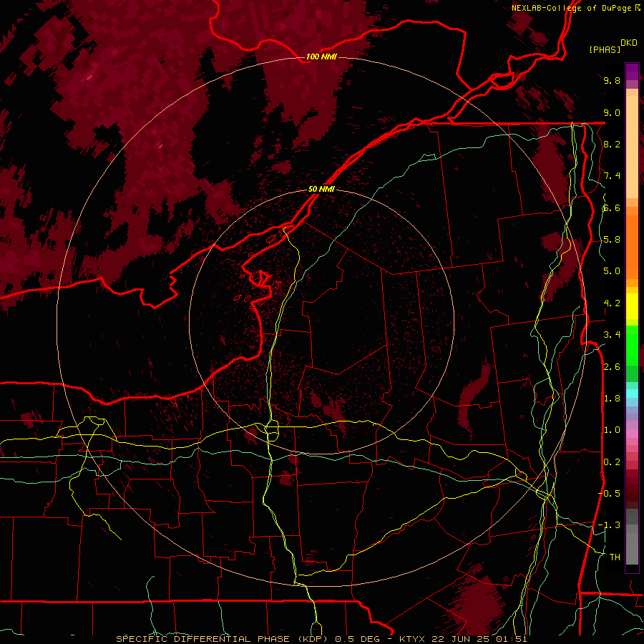Click the 7.4 legend value
Viewport: 644px width, 644px height.
612,176
